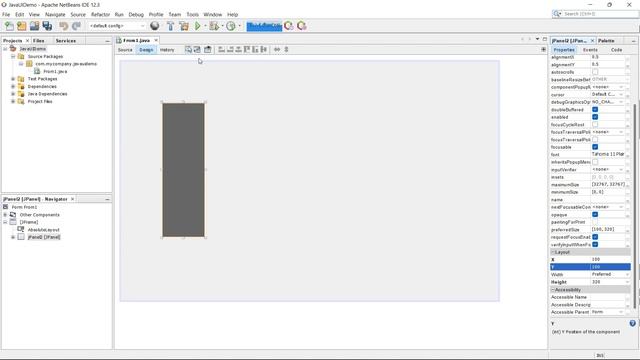Switch to Source editor view
The height and width of the screenshot is (360, 640).
pyautogui.click(x=125, y=50)
